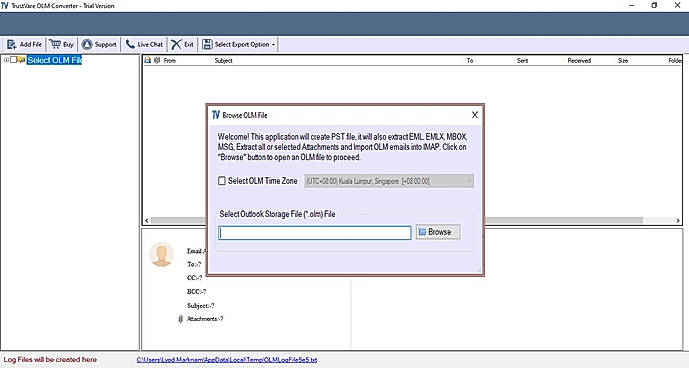689x368 pixels.
Task: Click the TrustVare logo in the dialog title
Action: pos(216,115)
